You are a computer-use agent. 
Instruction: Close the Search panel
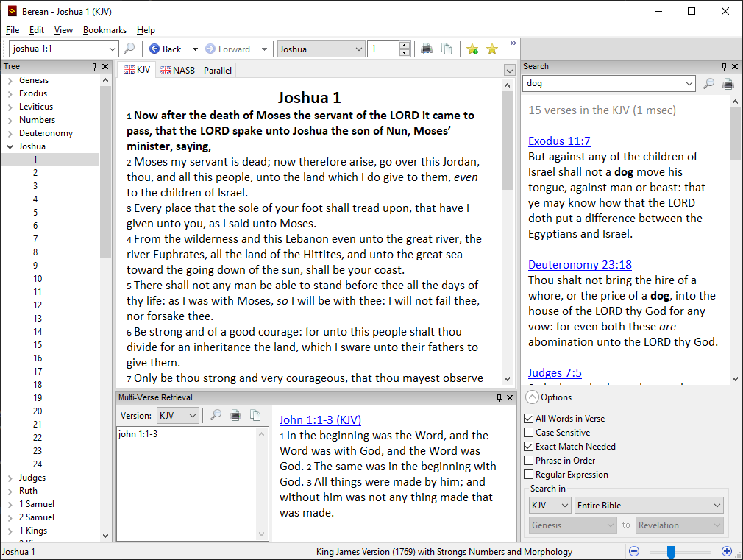click(x=735, y=67)
